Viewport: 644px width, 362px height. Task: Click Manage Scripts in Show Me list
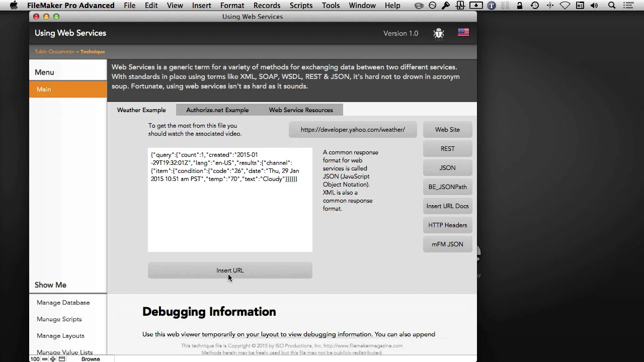[59, 319]
